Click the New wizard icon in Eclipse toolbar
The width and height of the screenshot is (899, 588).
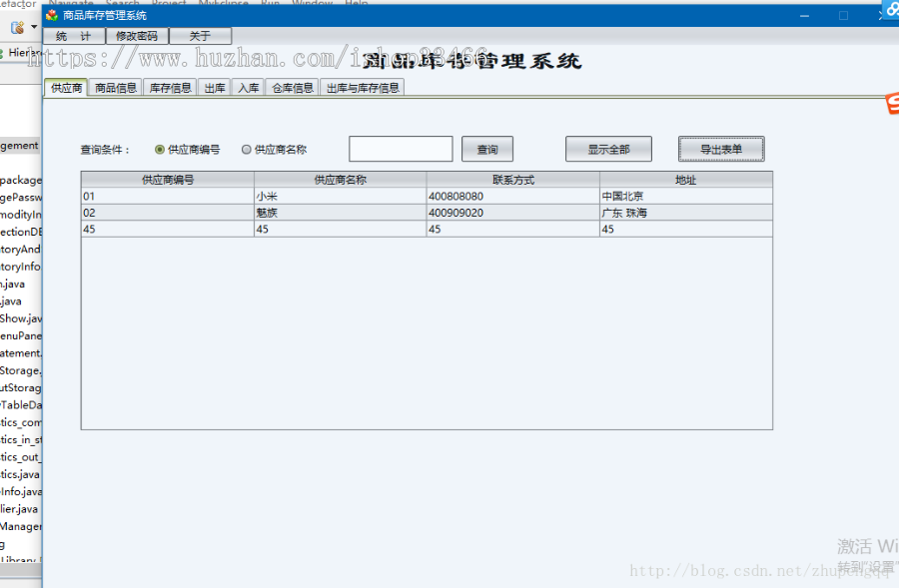[x=17, y=26]
